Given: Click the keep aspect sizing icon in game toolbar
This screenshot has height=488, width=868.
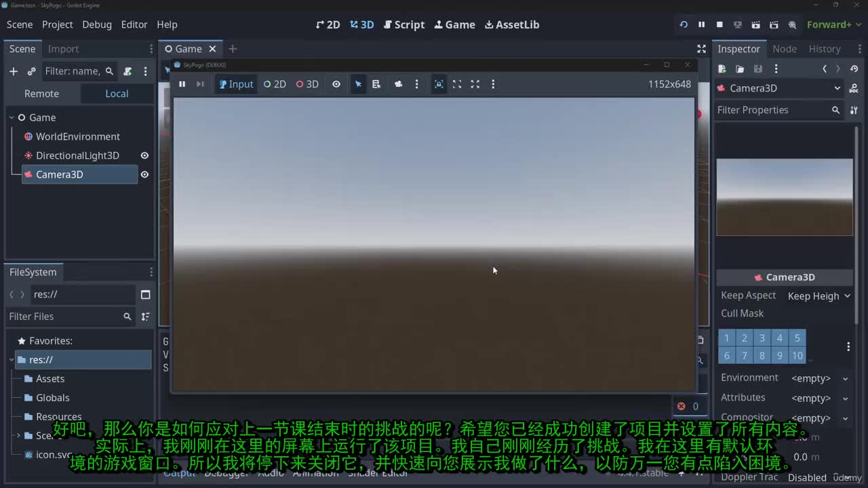Looking at the screenshot, I should [x=457, y=84].
